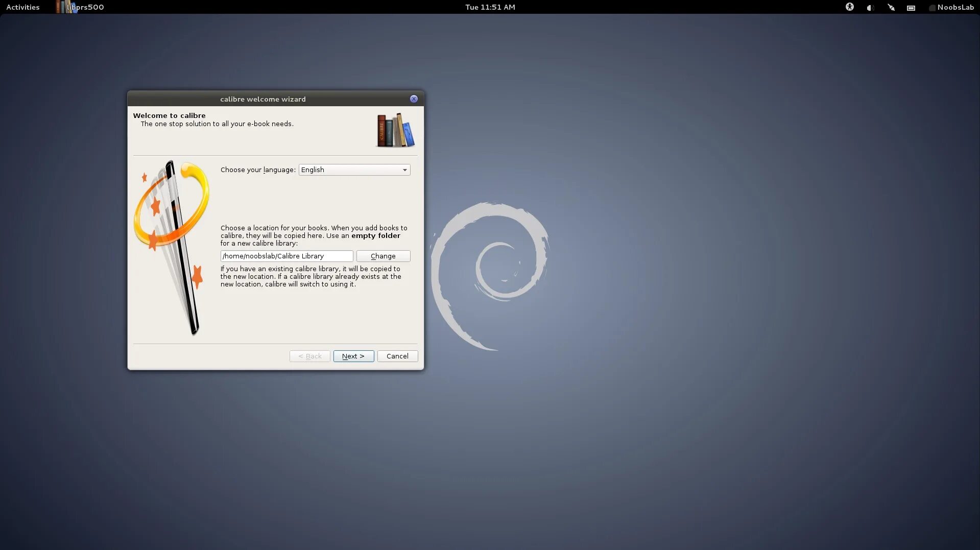Click the volume speaker icon in top bar
The image size is (980, 550).
870,8
